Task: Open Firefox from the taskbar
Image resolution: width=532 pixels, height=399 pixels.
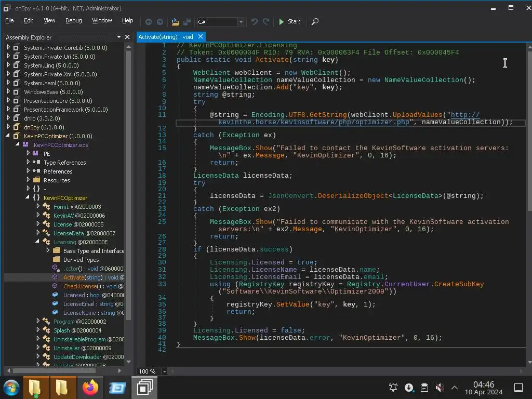Action: pos(90,388)
